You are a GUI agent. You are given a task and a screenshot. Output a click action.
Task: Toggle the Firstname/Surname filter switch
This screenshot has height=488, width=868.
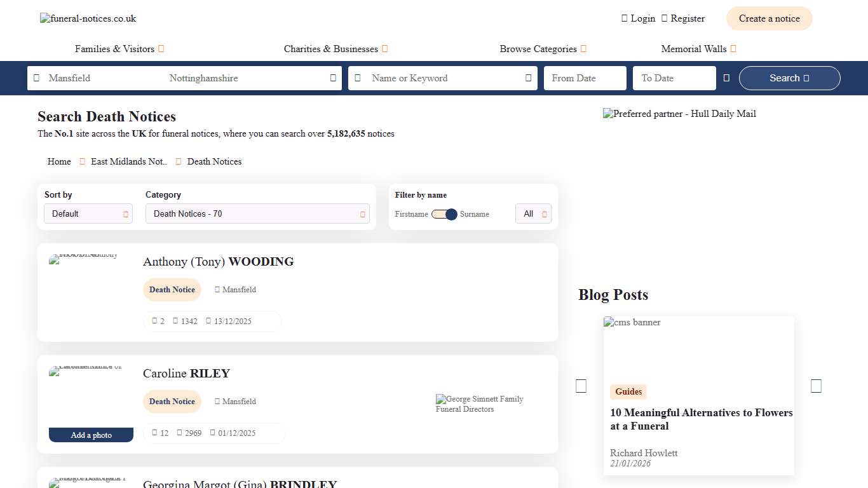pyautogui.click(x=444, y=214)
